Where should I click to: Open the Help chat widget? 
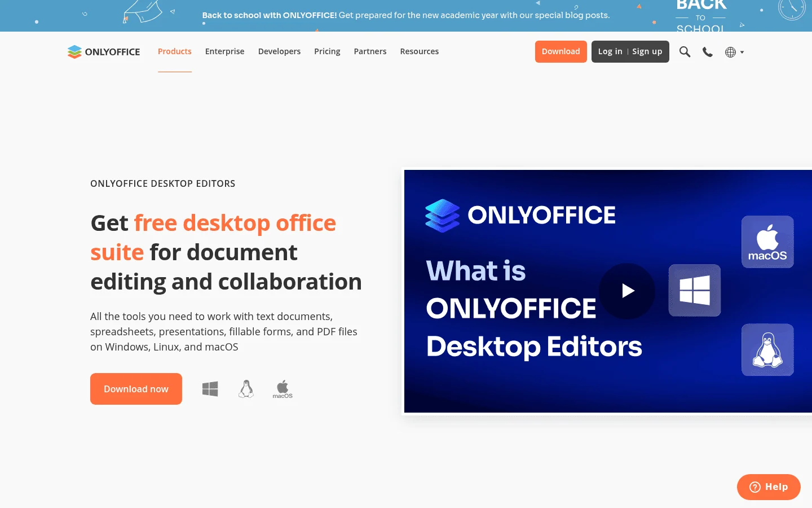pyautogui.click(x=769, y=487)
